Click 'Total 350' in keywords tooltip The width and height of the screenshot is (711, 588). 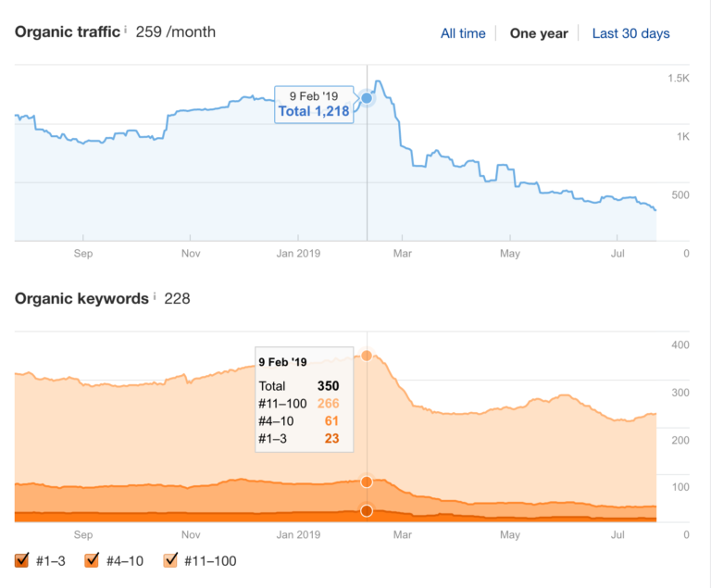(x=299, y=385)
